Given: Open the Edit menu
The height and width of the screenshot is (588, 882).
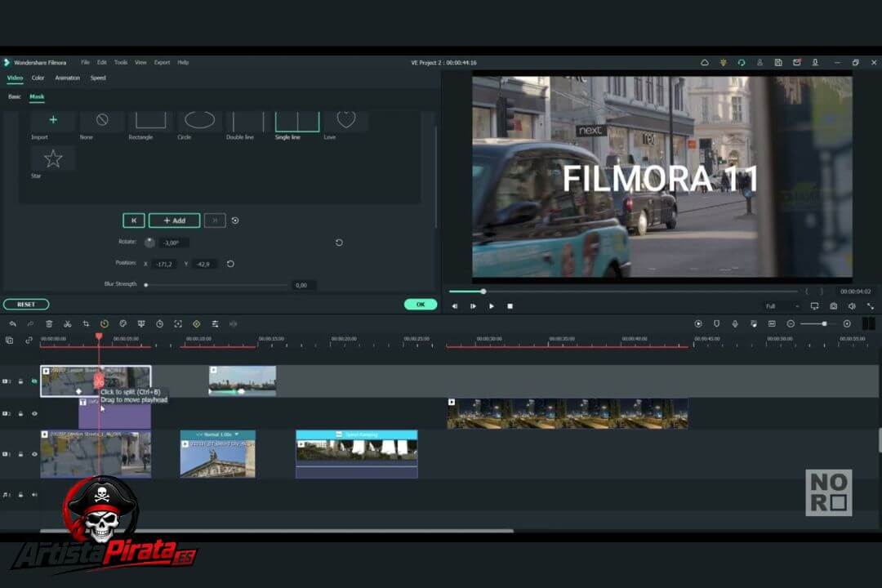Looking at the screenshot, I should (x=102, y=62).
